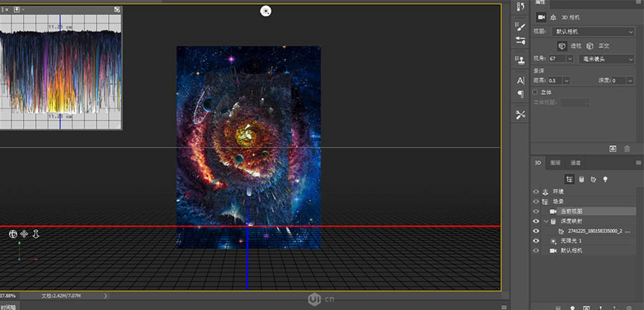This screenshot has height=310, width=644.
Task: Enable the stereo checkbox
Action: (535, 92)
